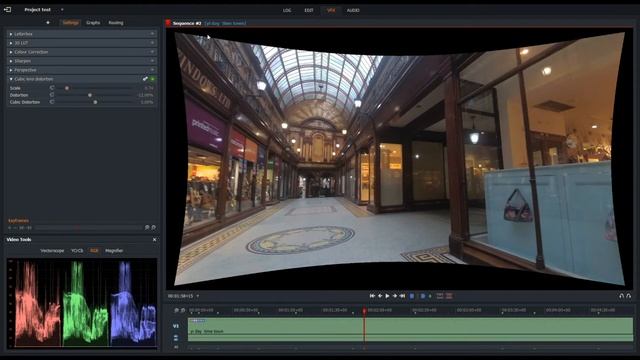The image size is (640, 360).
Task: Jump to the sequence start
Action: click(x=372, y=296)
